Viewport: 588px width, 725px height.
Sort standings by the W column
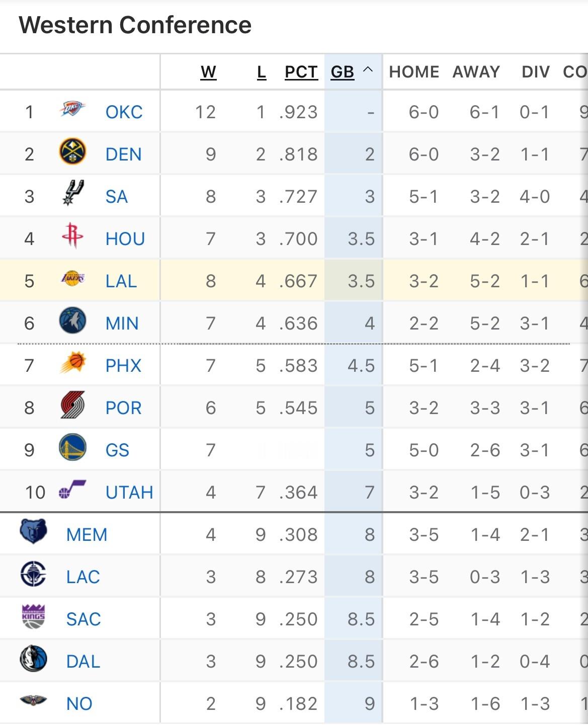(208, 72)
